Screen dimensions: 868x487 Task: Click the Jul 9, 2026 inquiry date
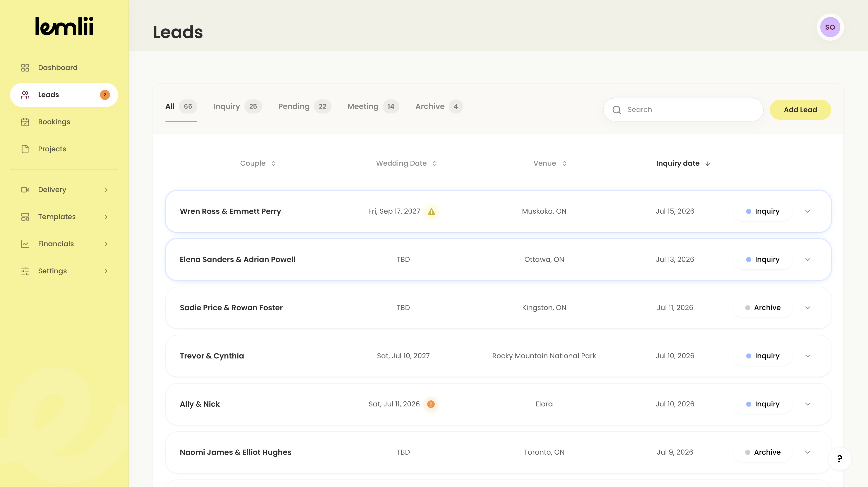point(675,452)
